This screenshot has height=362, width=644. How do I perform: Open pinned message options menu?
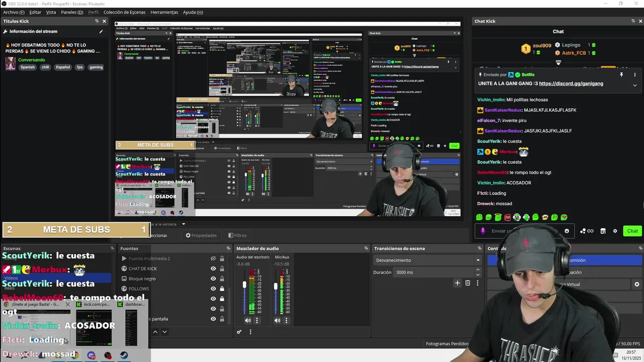coord(634,74)
